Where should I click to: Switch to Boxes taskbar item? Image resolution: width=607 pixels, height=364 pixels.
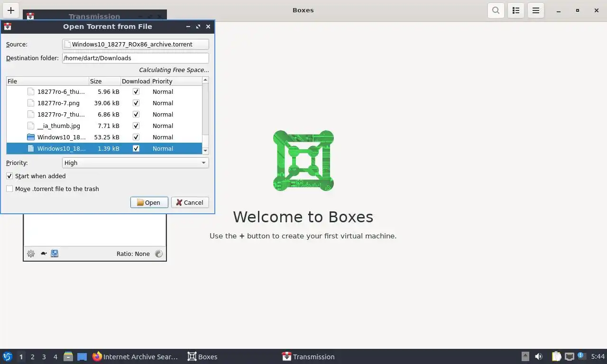(x=202, y=356)
